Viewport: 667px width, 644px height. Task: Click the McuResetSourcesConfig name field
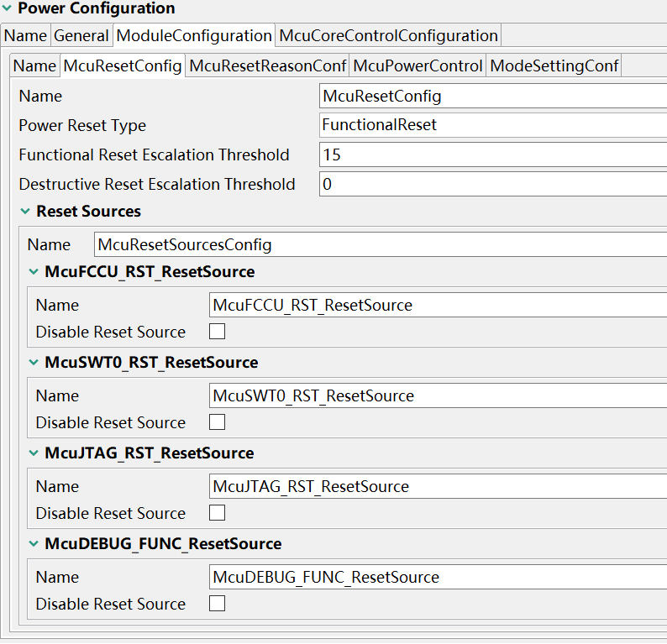[x=380, y=245]
